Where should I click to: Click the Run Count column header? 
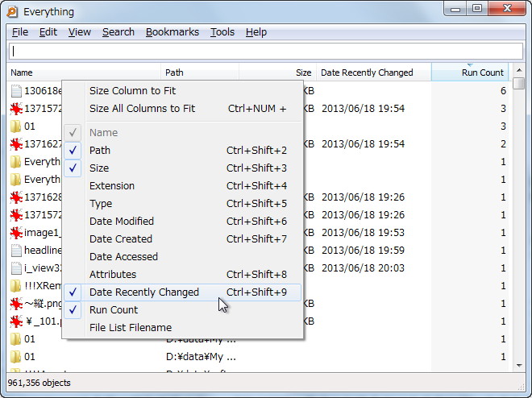470,73
